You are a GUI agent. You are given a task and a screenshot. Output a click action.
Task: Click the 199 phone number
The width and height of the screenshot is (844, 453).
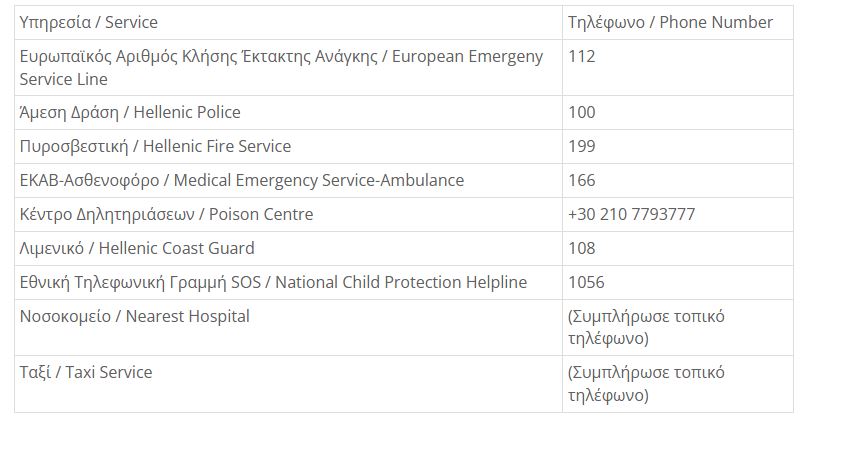click(582, 146)
